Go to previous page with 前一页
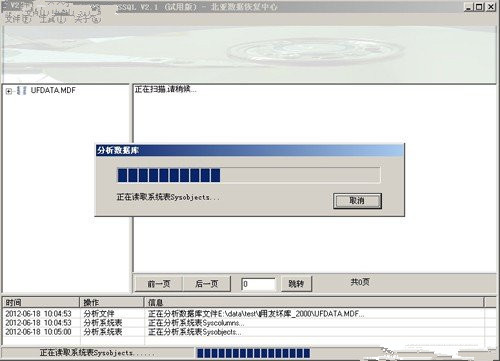This screenshot has width=500, height=361. (159, 284)
